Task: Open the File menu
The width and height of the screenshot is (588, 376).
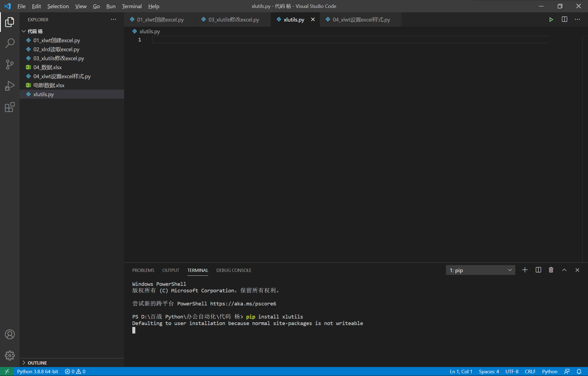Action: click(21, 6)
